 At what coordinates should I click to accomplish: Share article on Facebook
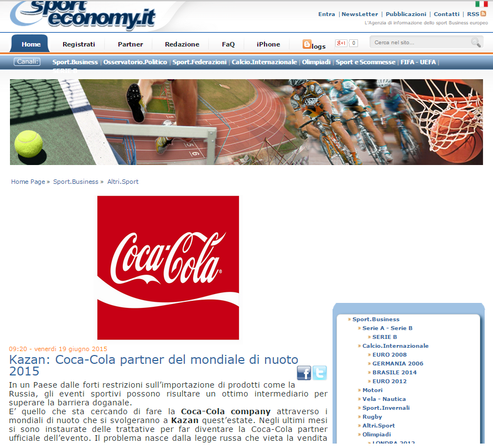[x=304, y=373]
